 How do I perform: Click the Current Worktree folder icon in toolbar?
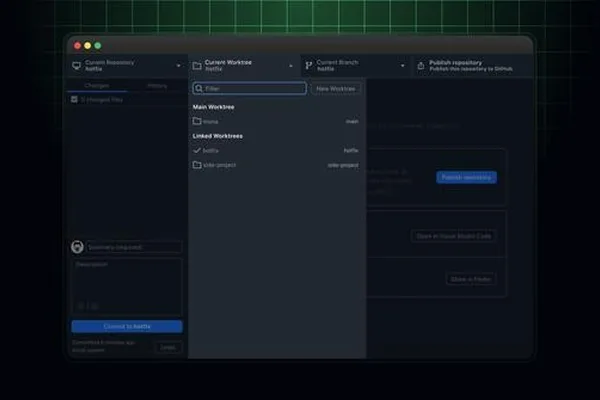pyautogui.click(x=197, y=66)
